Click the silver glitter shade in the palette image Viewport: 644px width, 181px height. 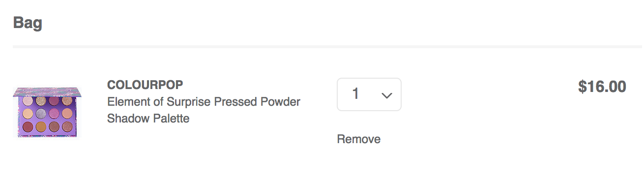pos(41,114)
